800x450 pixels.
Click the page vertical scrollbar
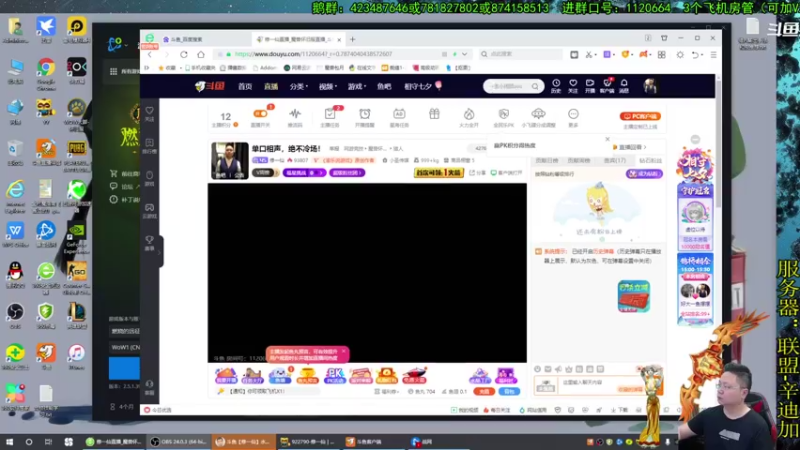click(718, 145)
